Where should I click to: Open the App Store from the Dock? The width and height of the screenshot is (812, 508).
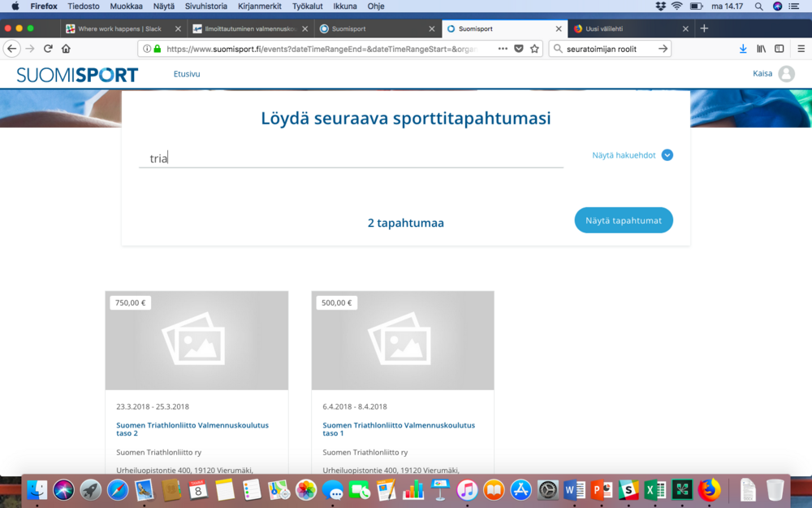click(x=521, y=490)
